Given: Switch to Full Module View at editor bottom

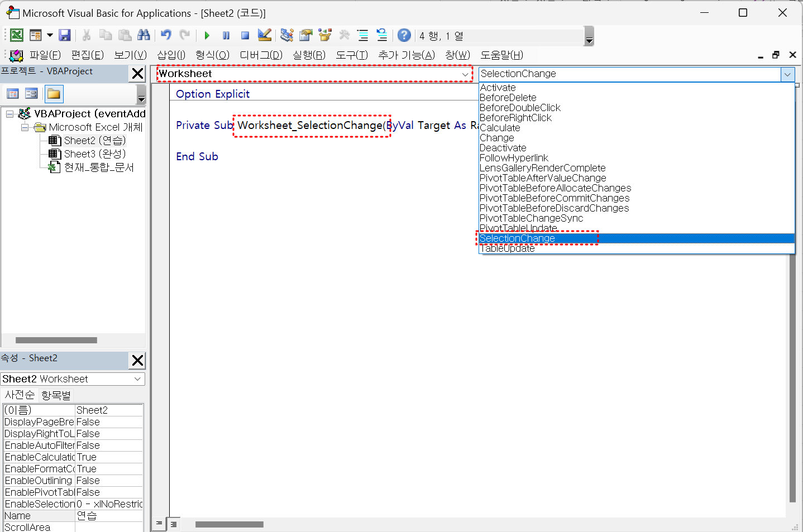Looking at the screenshot, I should click(x=174, y=524).
